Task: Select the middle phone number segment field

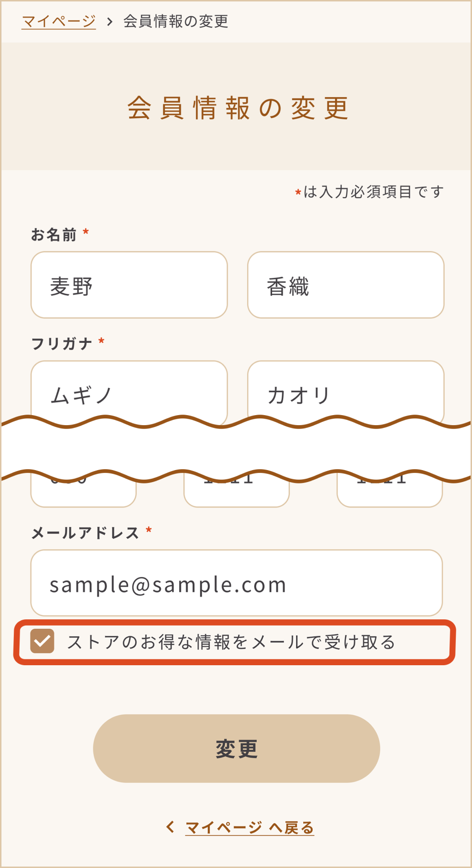Action: [x=236, y=494]
